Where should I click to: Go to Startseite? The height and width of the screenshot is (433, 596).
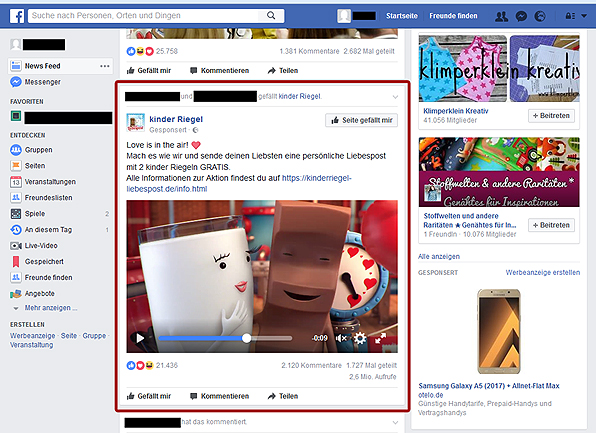coord(402,16)
